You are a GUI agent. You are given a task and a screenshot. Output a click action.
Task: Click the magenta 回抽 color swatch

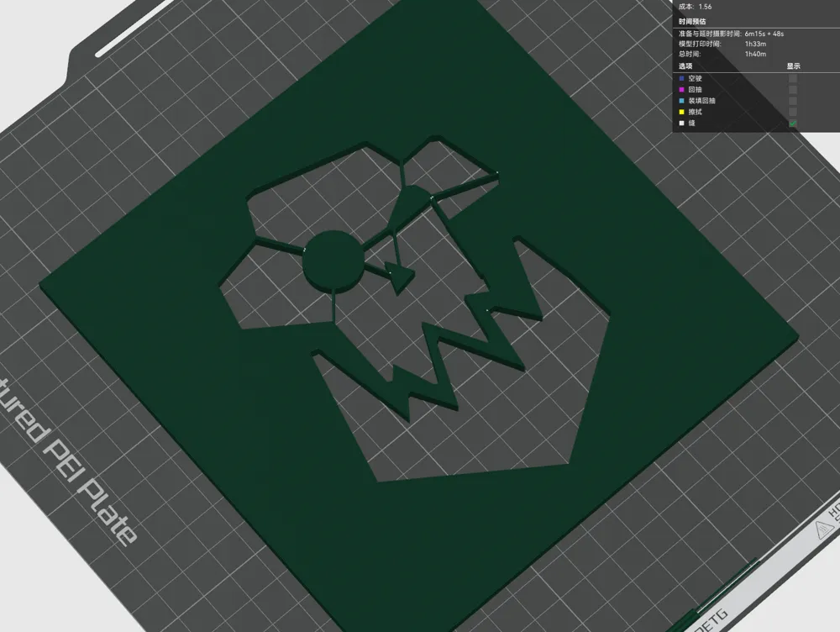681,90
